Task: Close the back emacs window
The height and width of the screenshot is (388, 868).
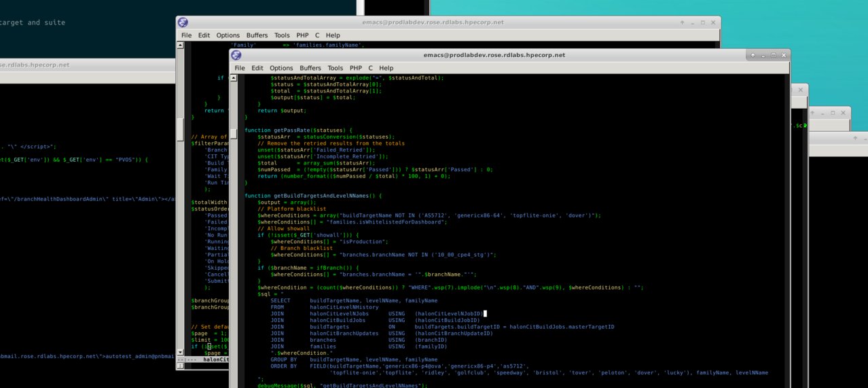Action: 715,22
